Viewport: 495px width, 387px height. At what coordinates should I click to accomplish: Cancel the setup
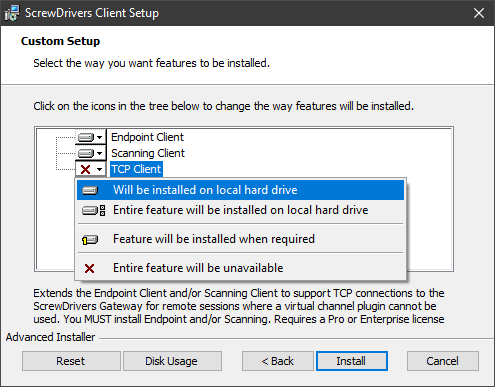point(443,361)
